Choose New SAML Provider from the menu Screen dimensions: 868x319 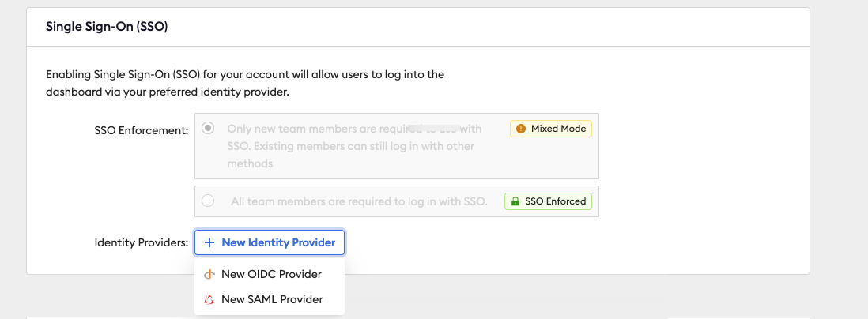click(272, 299)
